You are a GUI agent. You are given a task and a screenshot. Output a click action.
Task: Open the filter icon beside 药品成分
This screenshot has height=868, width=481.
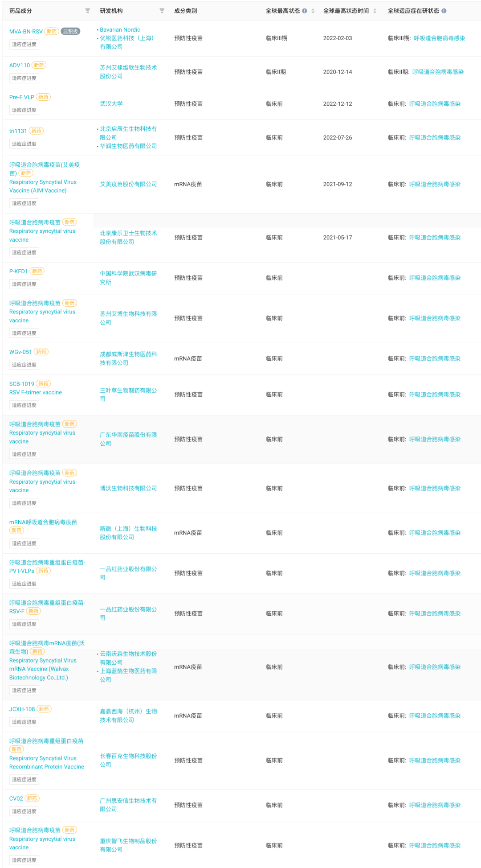pos(88,11)
